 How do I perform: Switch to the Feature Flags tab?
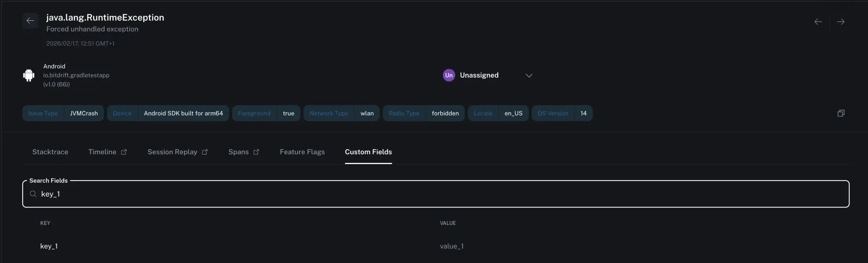point(302,152)
